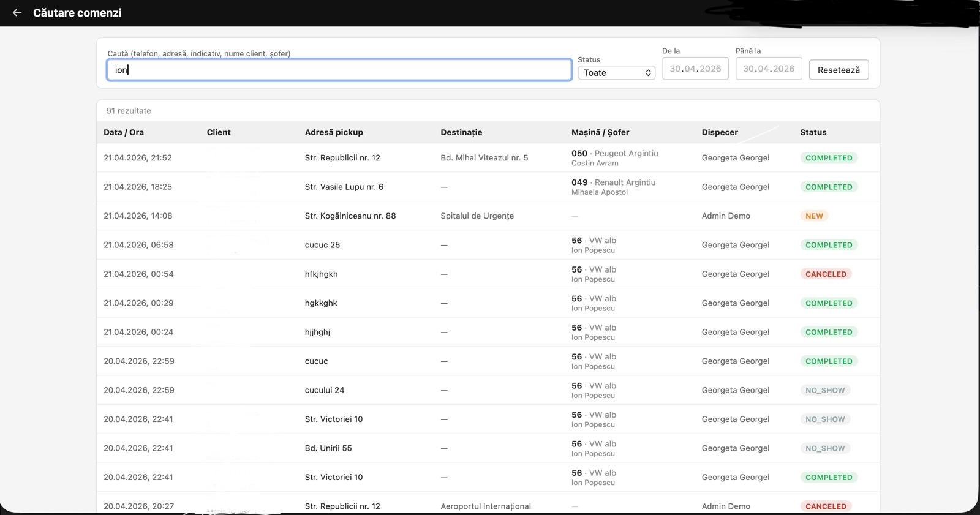The height and width of the screenshot is (515, 980).
Task: Open the order with pickup cucuc 25
Action: point(322,245)
